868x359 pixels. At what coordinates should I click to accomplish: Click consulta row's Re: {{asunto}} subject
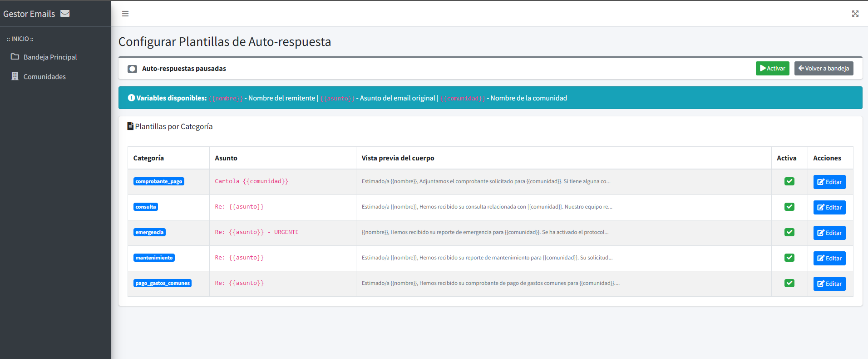coord(239,207)
